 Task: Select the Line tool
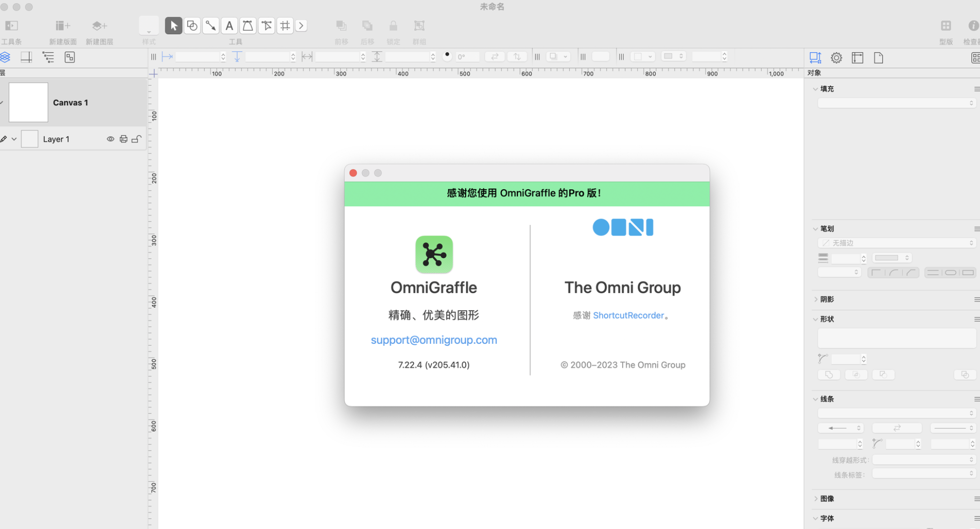pyautogui.click(x=211, y=26)
